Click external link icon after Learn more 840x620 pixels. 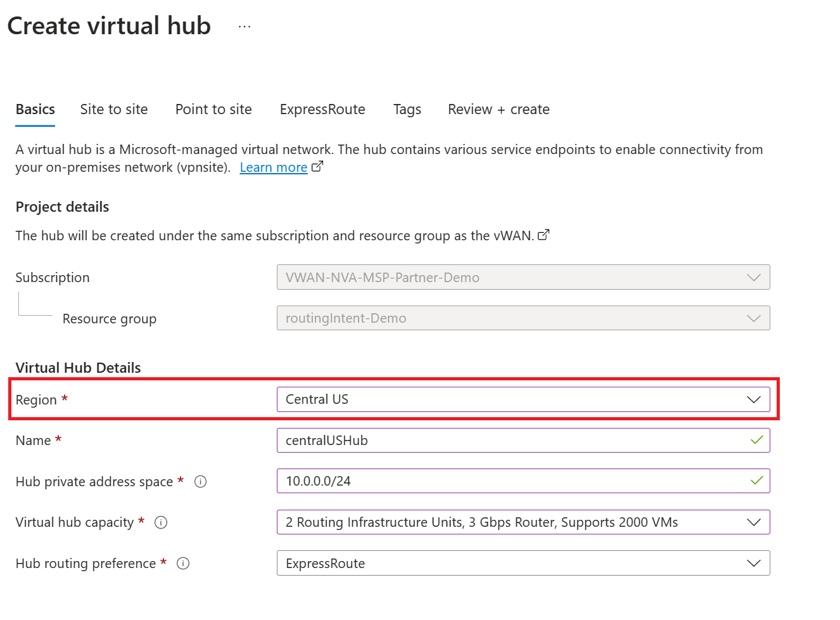317,167
